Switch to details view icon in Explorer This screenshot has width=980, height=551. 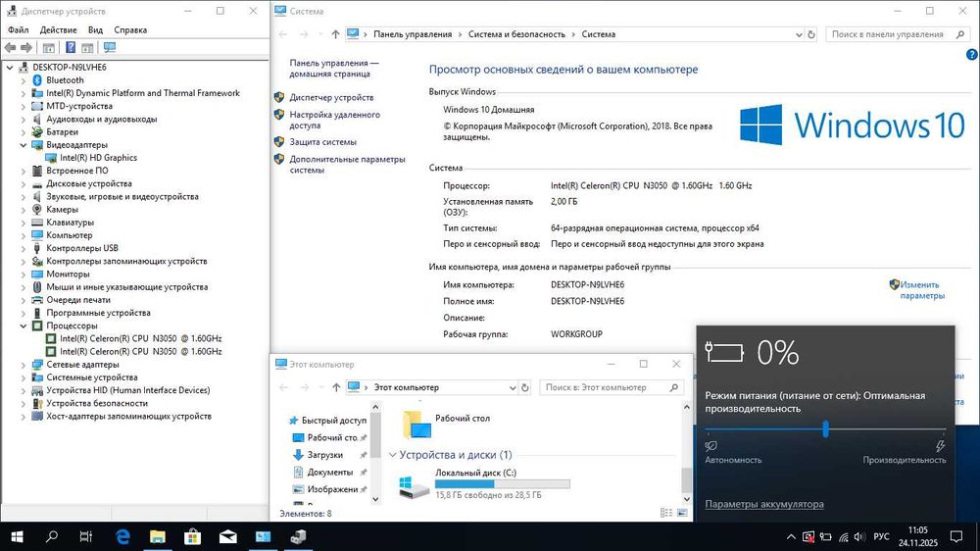point(666,513)
